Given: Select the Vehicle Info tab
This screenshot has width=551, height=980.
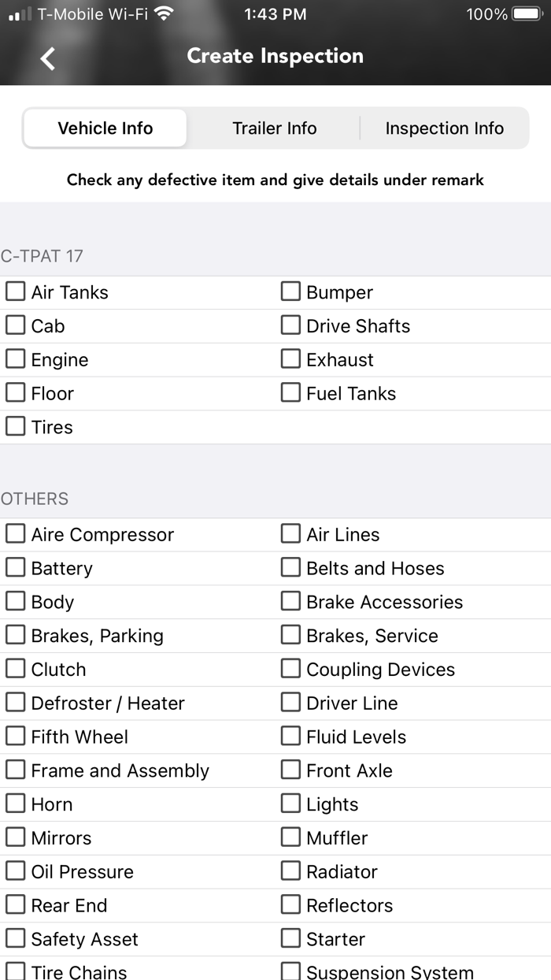Looking at the screenshot, I should pyautogui.click(x=105, y=128).
